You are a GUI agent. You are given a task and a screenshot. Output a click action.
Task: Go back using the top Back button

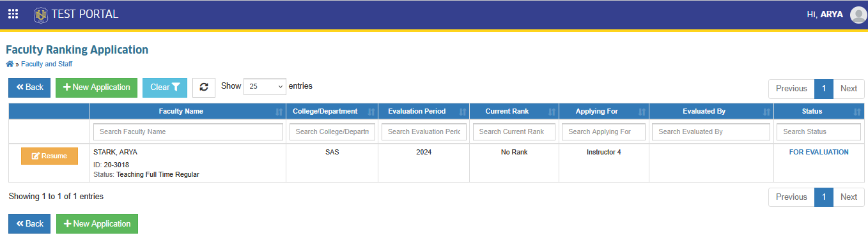[30, 87]
